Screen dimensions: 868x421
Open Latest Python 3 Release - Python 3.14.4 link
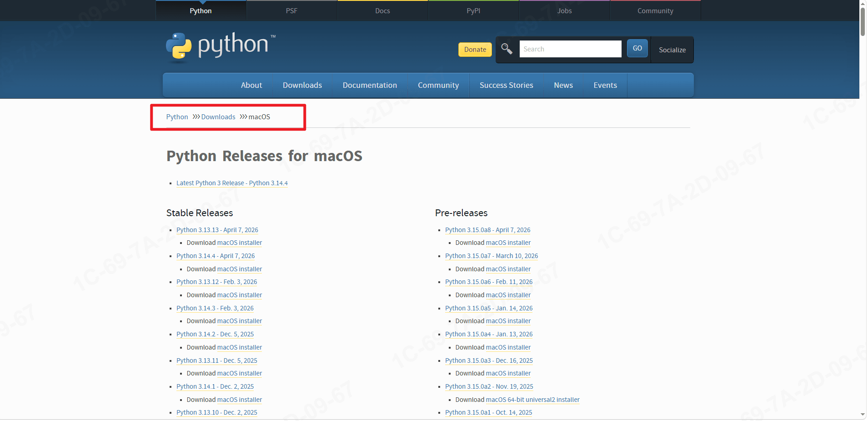[x=232, y=183]
